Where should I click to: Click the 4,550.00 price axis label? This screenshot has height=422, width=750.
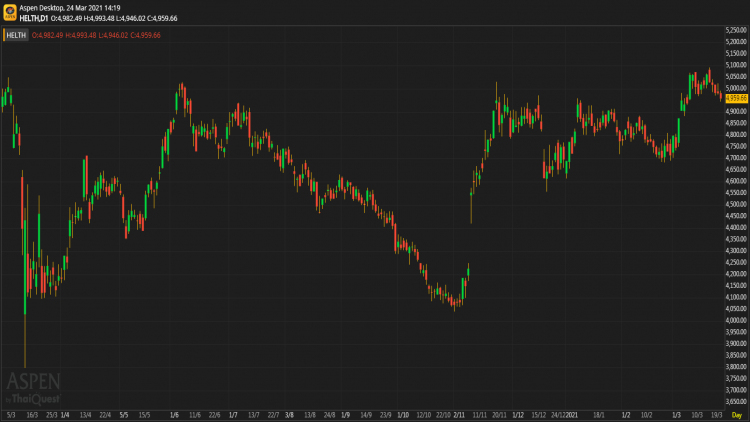click(x=736, y=193)
